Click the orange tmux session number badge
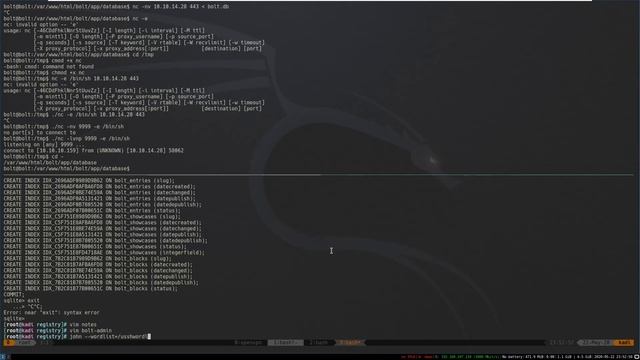Viewport: 640px width, 360px height. coord(8,342)
